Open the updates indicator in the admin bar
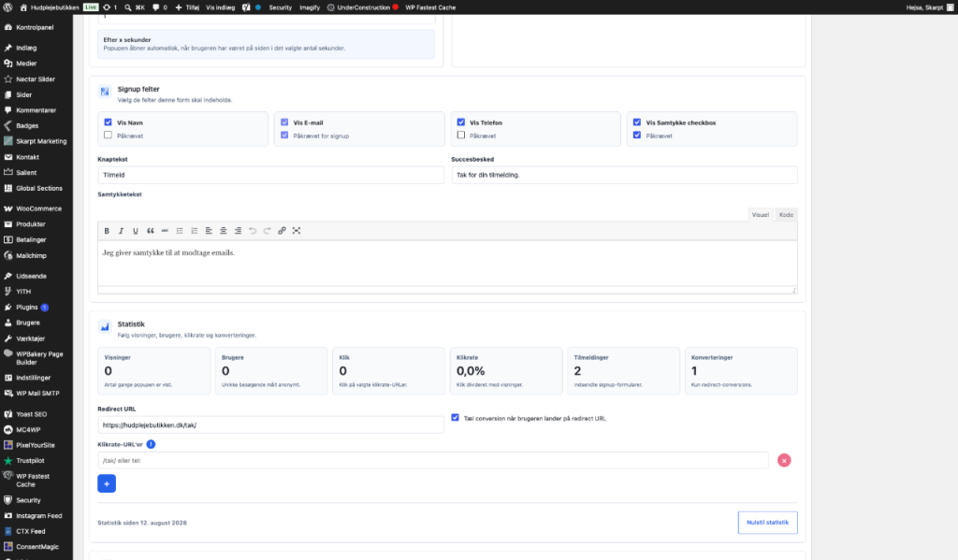958x560 pixels. 110,7
